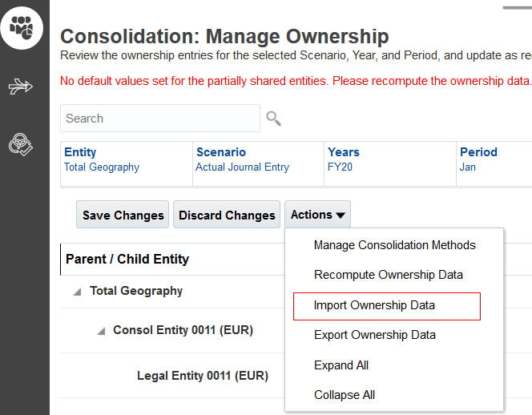Focus the Search input field
This screenshot has height=415, width=532.
pyautogui.click(x=159, y=119)
